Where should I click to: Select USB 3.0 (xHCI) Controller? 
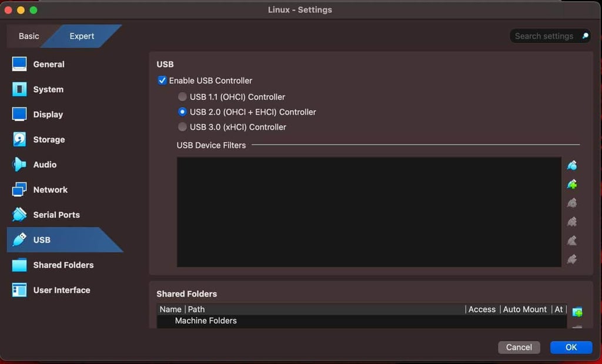[x=182, y=127]
